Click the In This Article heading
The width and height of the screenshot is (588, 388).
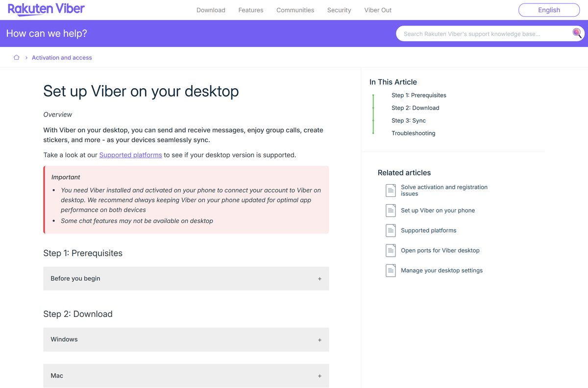393,82
